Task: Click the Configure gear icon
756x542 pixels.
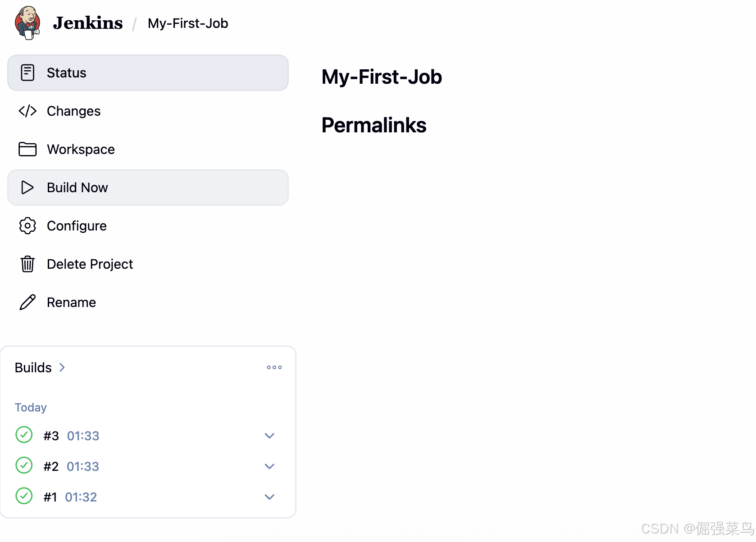Action: coord(27,226)
